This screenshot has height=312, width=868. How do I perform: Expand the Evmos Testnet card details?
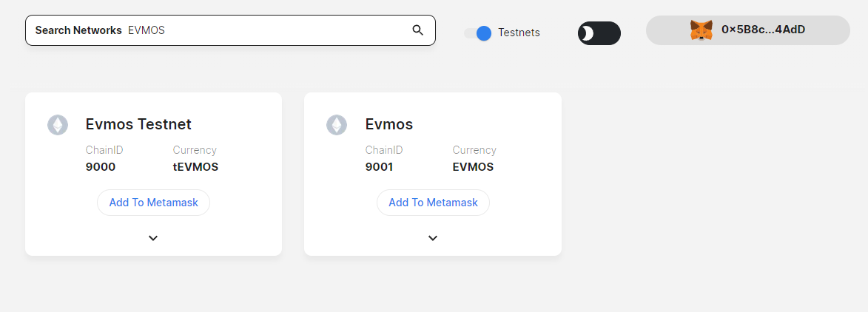153,238
